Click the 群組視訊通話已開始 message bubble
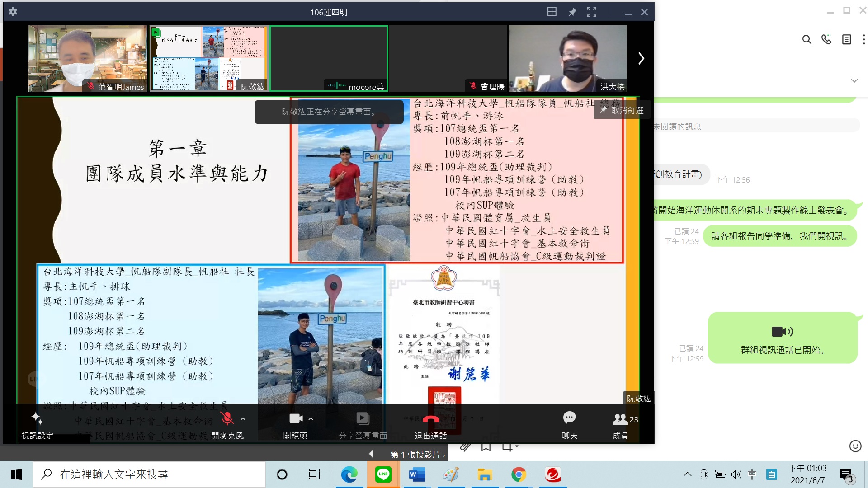This screenshot has width=868, height=488. [783, 338]
